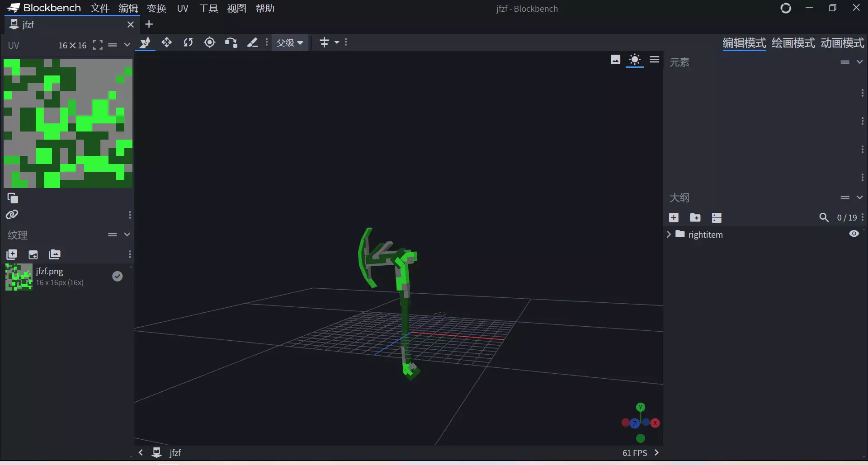Open texture panel toolbar three-dot menu
The image size is (868, 465).
(x=130, y=254)
